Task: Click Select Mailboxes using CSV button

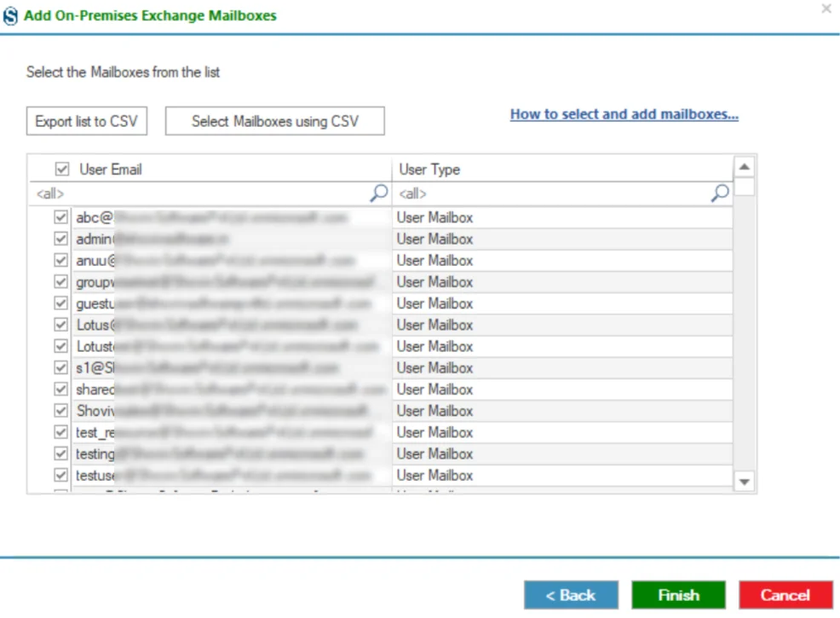Action: pos(275,121)
